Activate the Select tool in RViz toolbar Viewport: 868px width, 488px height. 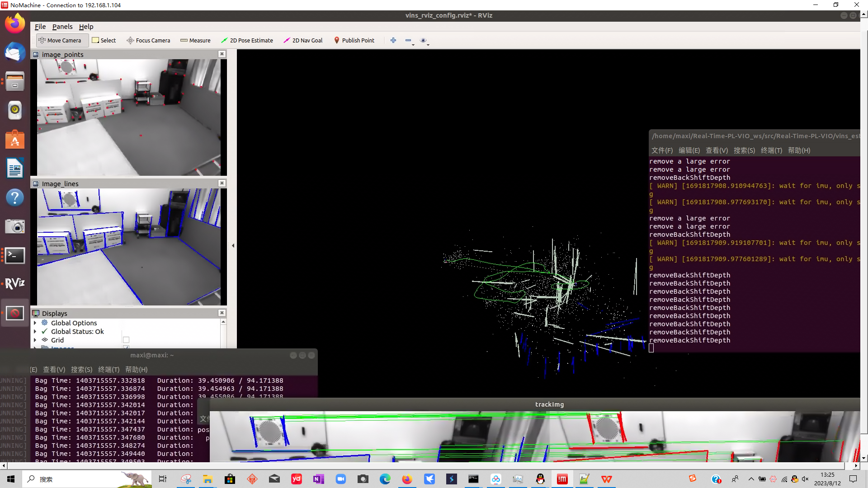104,40
